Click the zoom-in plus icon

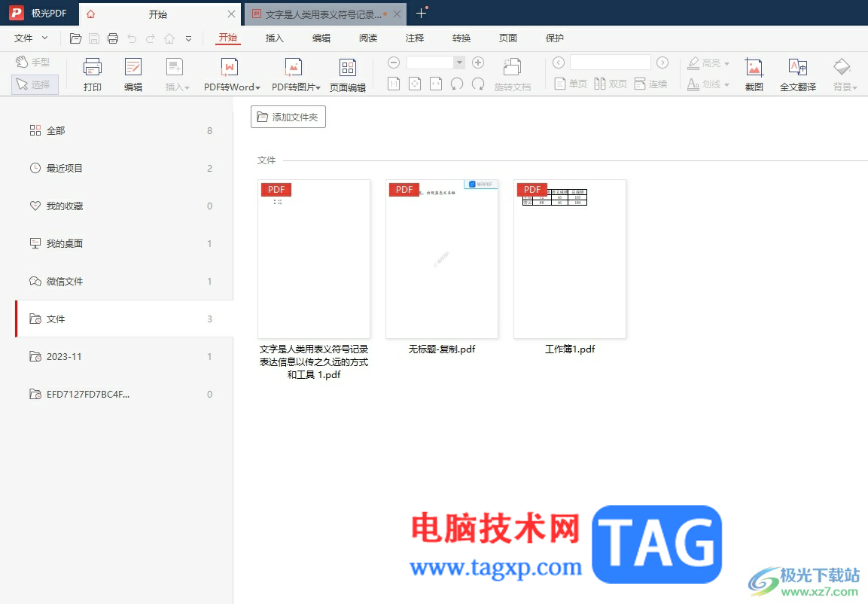coord(478,63)
